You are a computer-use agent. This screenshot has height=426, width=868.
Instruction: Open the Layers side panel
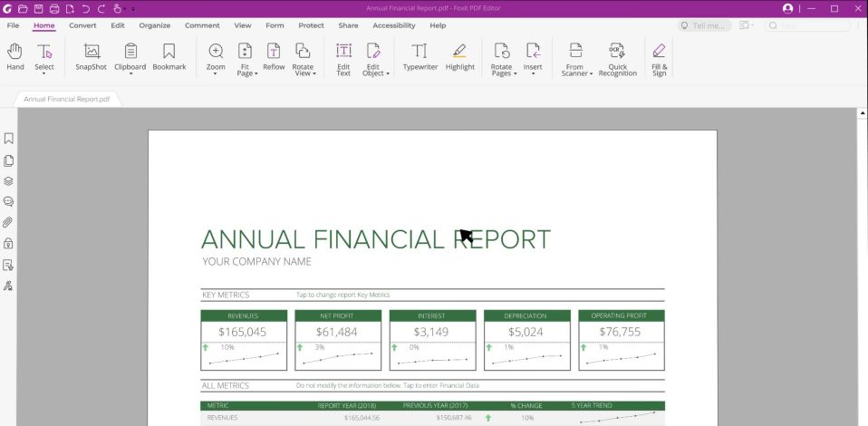(x=8, y=181)
